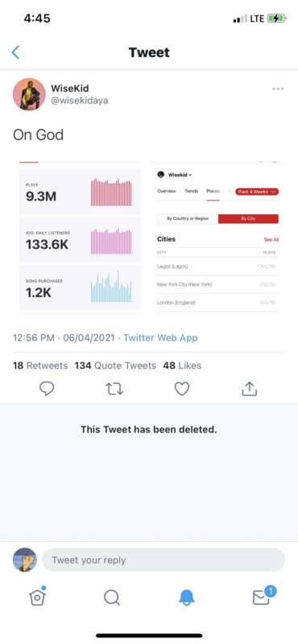The width and height of the screenshot is (298, 644).
Task: Tap the reply speech bubble icon
Action: coord(47,389)
